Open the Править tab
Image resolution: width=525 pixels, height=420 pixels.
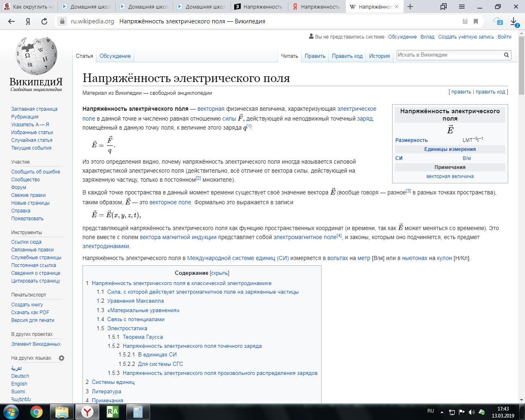pos(315,56)
